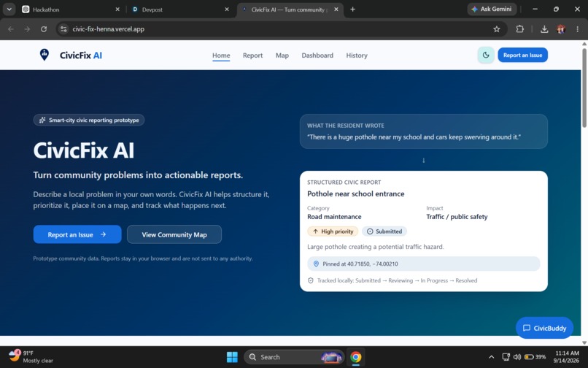Click the Road maintenance category value
Screen dimensions: 588x368
334,217
